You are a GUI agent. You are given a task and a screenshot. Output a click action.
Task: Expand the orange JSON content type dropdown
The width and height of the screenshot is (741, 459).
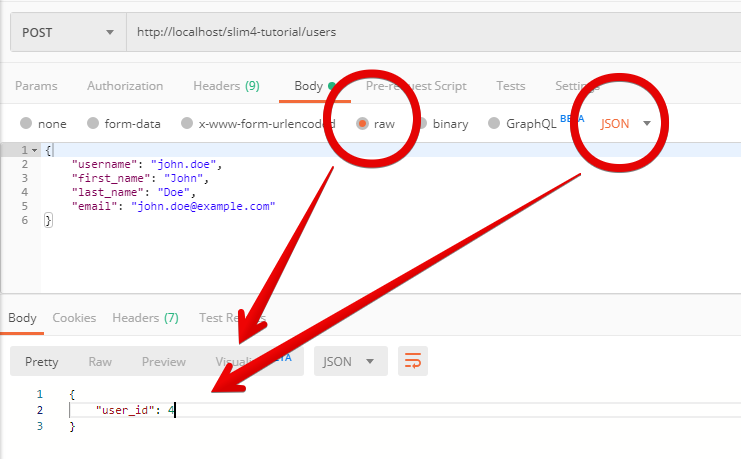625,124
